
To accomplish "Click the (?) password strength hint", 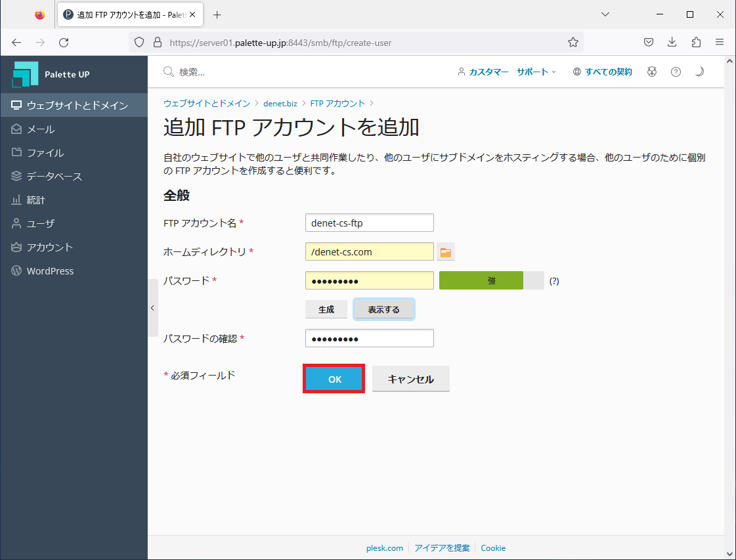I will tap(554, 281).
